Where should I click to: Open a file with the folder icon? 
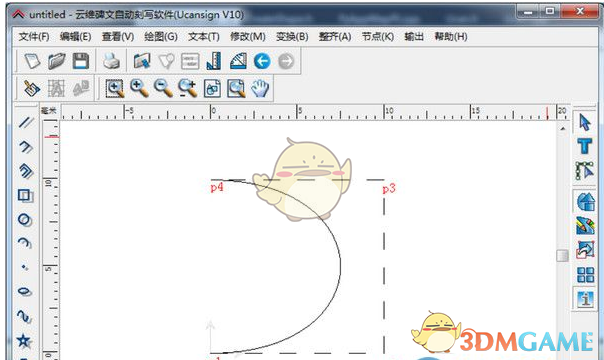[x=57, y=61]
